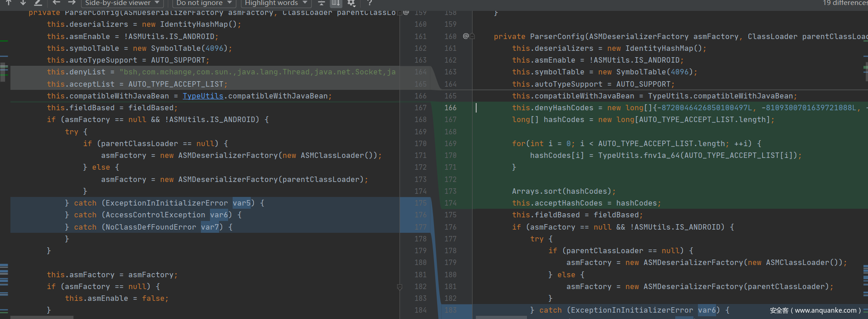Click left pane horizontal scrollbar at bottom

pyautogui.click(x=42, y=317)
